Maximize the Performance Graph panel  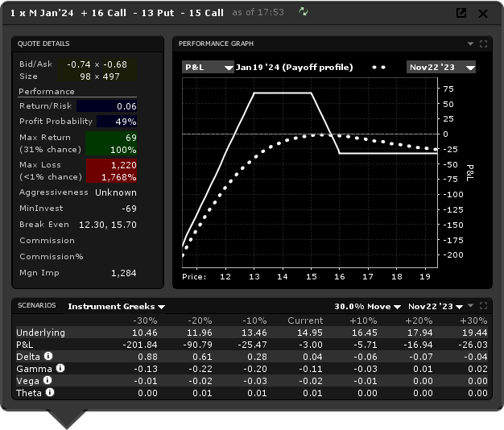pos(483,44)
